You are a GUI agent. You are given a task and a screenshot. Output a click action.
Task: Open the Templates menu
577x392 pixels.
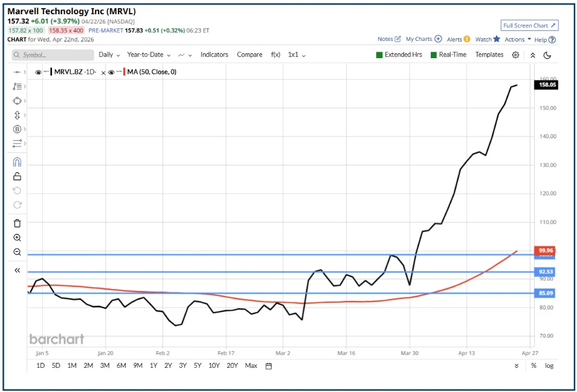tap(489, 54)
